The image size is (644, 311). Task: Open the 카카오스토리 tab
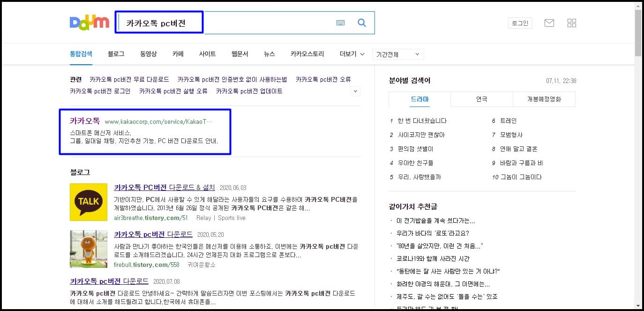[x=307, y=54]
